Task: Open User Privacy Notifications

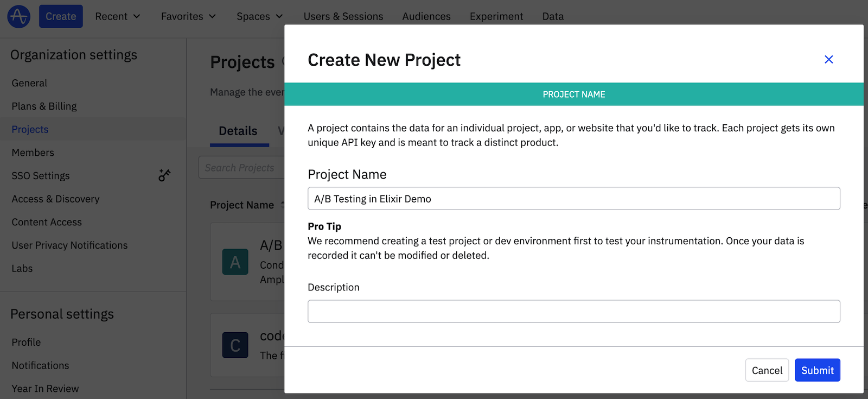Action: click(69, 245)
